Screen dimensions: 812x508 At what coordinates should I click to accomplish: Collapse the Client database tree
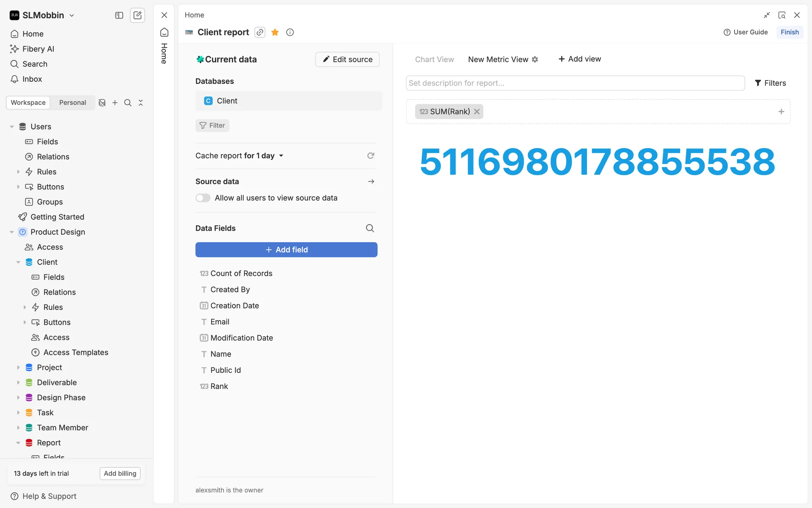(x=18, y=262)
